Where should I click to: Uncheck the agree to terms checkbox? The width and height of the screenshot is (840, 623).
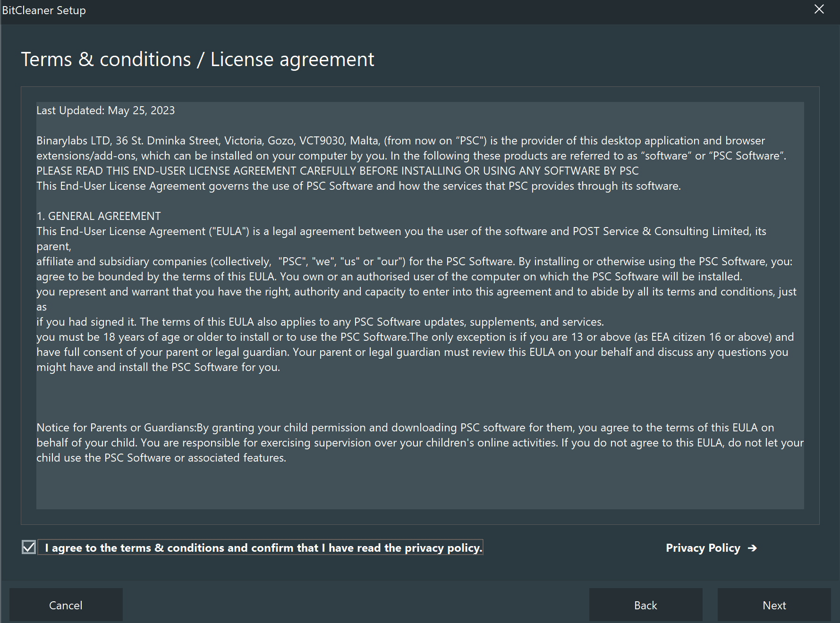[29, 547]
